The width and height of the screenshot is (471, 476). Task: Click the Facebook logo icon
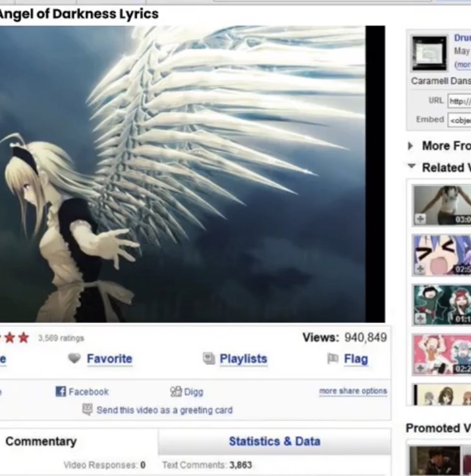tap(61, 391)
